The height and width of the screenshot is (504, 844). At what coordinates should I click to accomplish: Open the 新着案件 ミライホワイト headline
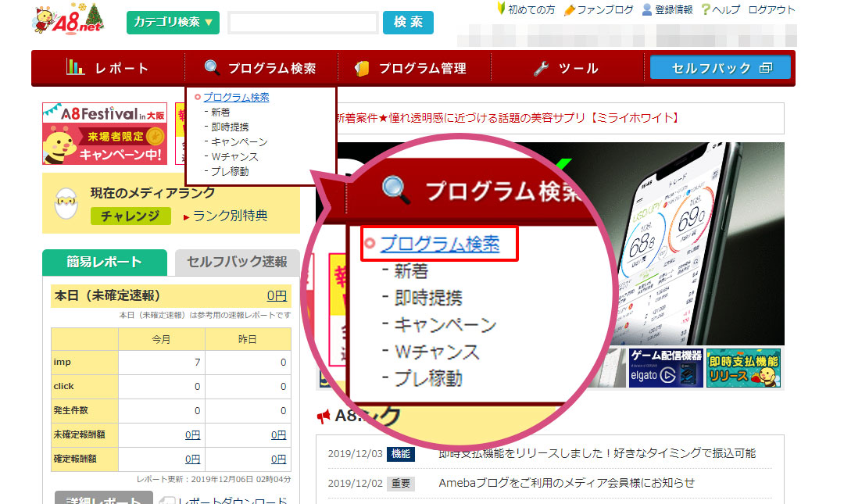(508, 118)
